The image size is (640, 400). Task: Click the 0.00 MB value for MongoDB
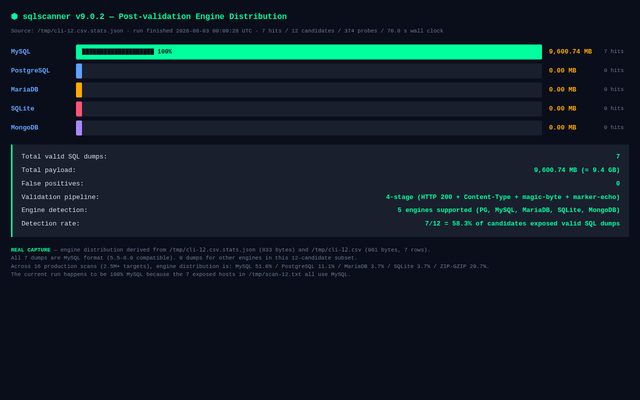(562, 128)
